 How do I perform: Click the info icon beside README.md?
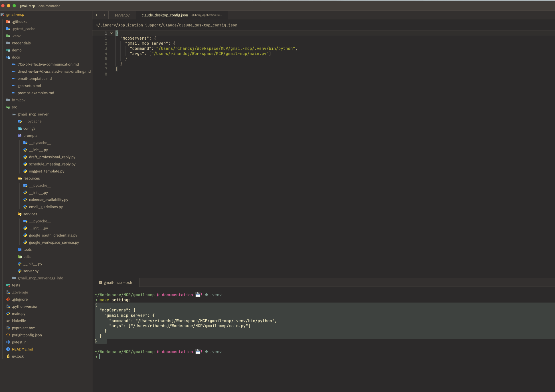[x=8, y=349]
